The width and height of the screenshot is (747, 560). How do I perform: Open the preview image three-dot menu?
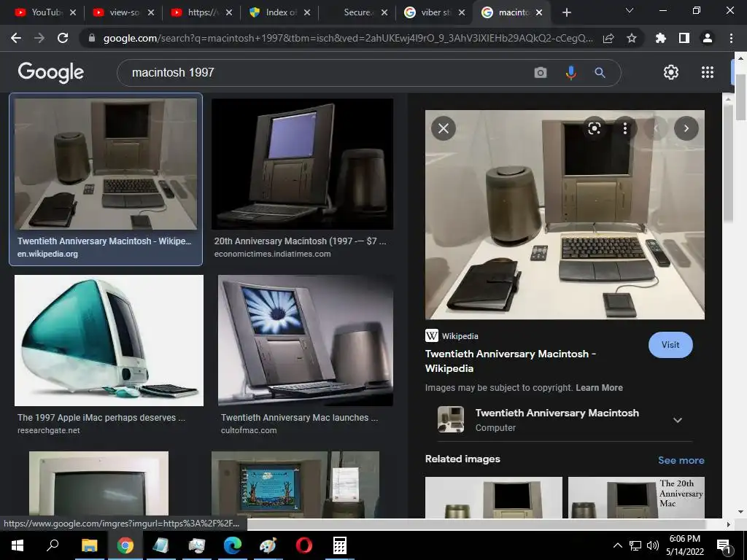[625, 128]
